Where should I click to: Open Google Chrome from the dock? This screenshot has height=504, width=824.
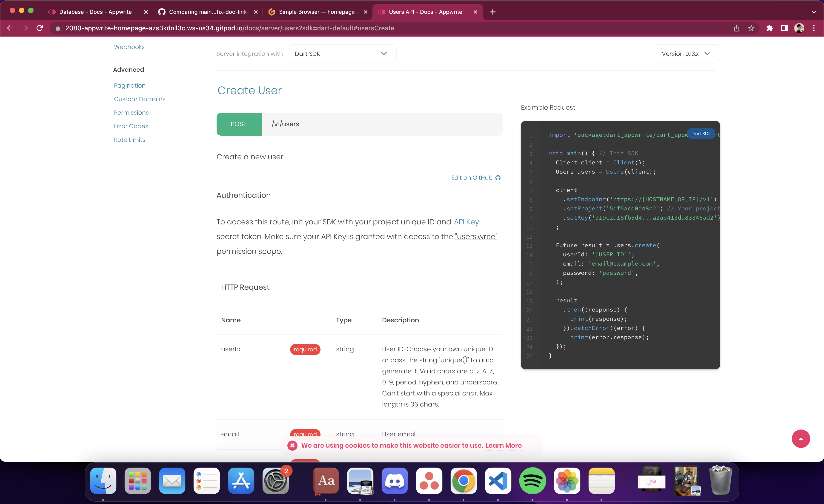coord(463,481)
